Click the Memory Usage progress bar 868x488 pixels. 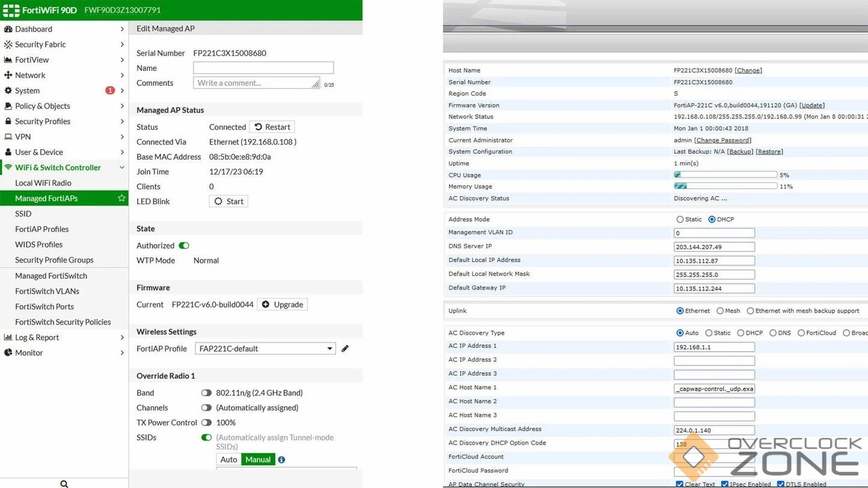pyautogui.click(x=726, y=186)
